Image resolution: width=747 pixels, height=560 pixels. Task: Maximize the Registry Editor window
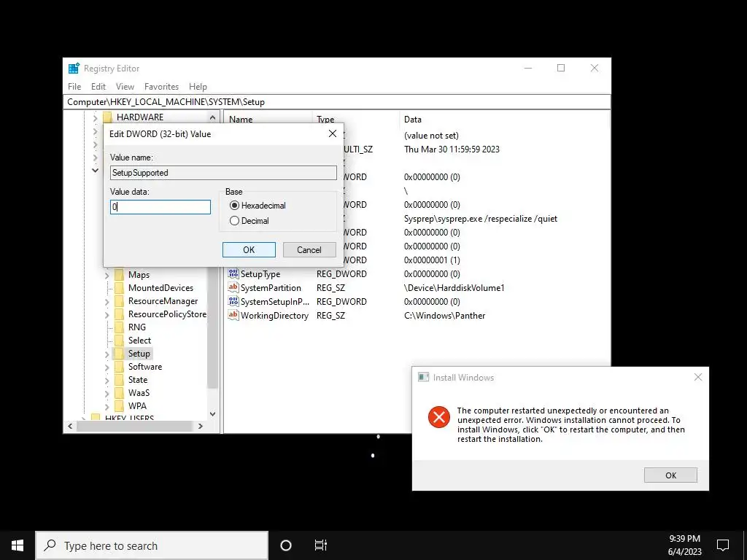(x=561, y=68)
